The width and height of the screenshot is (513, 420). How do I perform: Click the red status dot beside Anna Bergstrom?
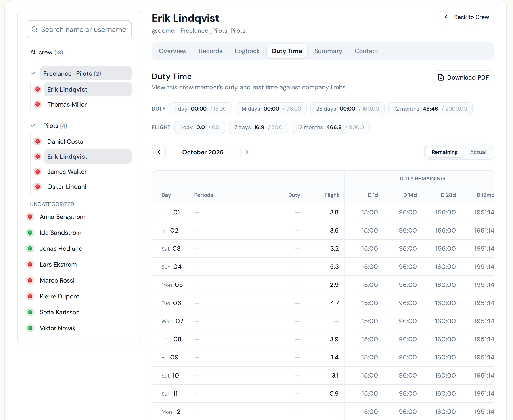(x=30, y=217)
